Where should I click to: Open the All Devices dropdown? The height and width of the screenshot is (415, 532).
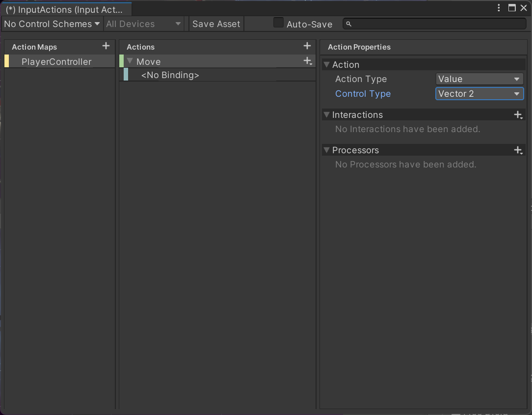pos(143,24)
